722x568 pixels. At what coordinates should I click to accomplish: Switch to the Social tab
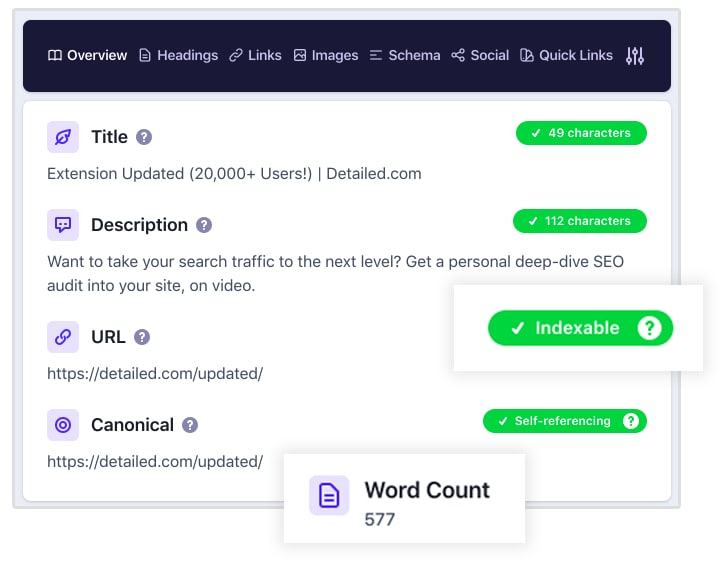pyautogui.click(x=480, y=55)
